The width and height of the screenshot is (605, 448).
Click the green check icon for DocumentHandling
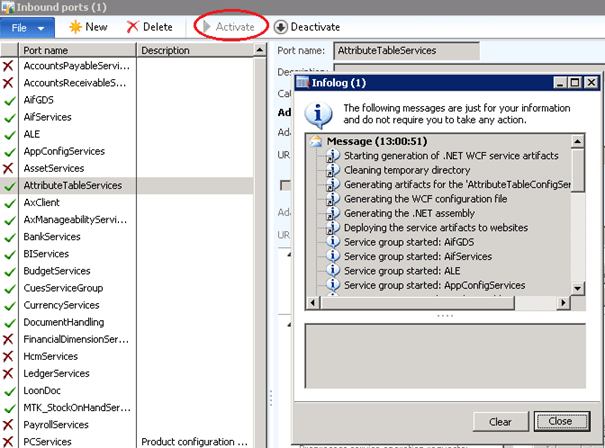pos(9,323)
